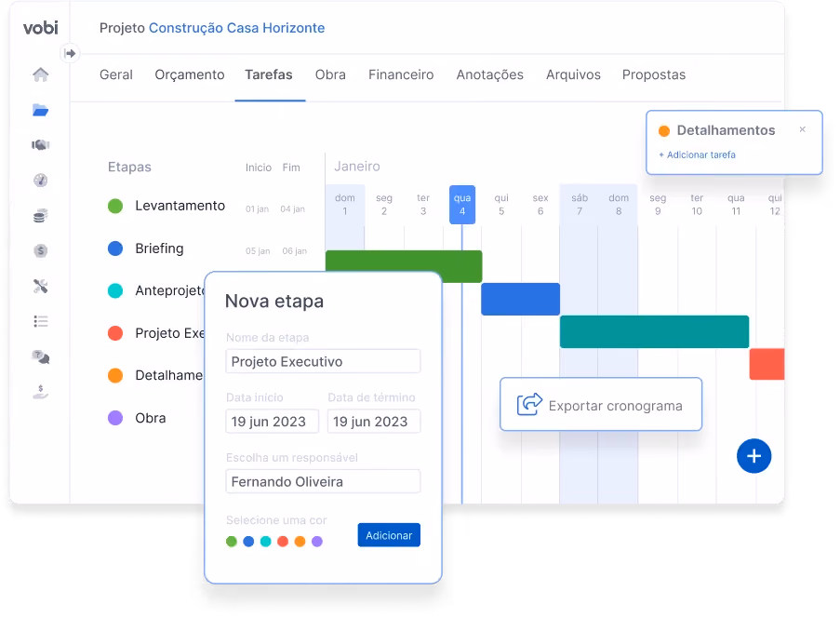Screen dimensions: 840x618
Task: Click the Nome da etapa input field
Action: pyautogui.click(x=323, y=361)
